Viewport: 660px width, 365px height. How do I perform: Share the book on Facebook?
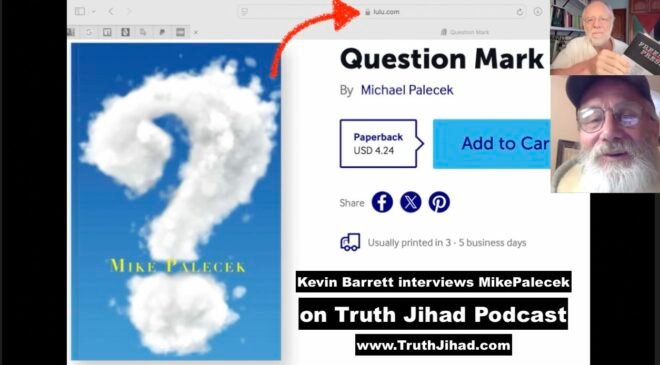pos(382,202)
